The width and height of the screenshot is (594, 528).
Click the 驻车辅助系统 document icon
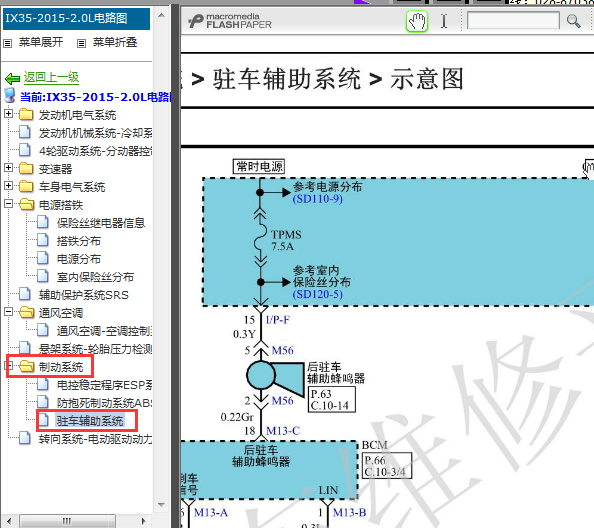(43, 420)
